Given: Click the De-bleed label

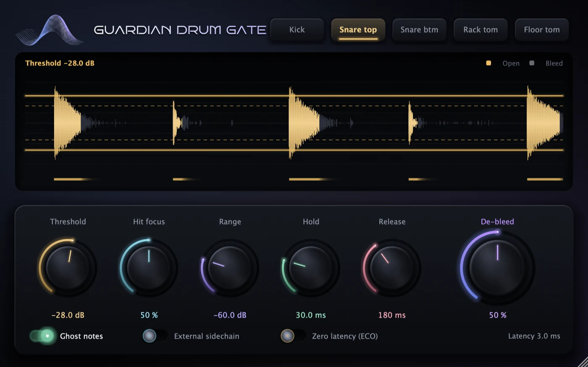Looking at the screenshot, I should click(497, 222).
